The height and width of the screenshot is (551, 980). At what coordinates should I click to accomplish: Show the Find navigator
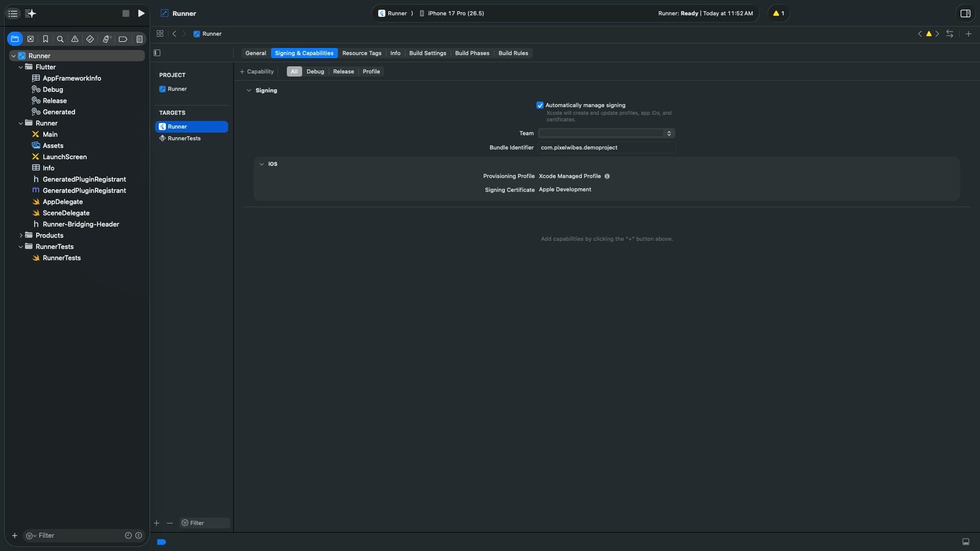pos(60,39)
